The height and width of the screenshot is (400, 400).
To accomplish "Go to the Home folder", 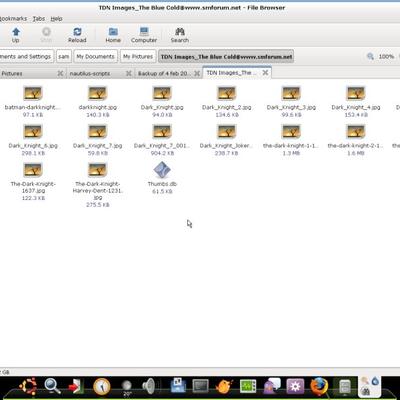I will pos(113,35).
